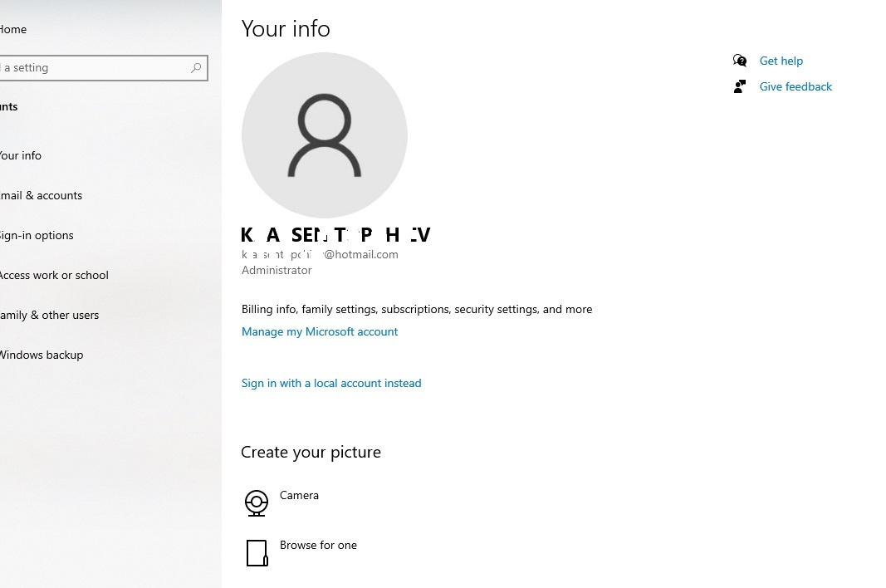Select Family & other users

click(50, 315)
